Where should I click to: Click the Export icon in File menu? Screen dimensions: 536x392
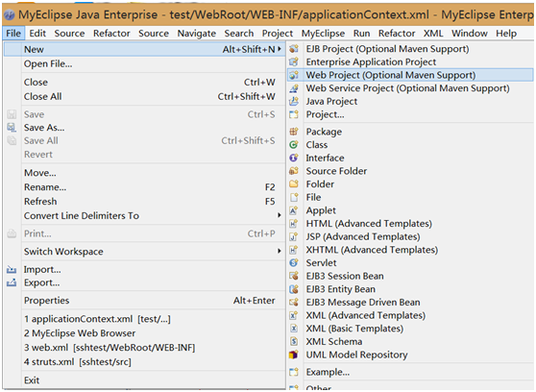12,282
